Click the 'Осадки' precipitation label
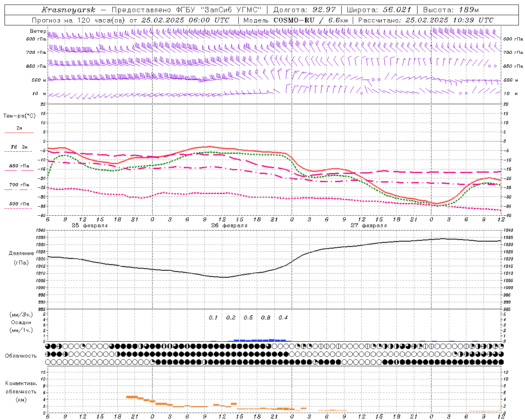Screen dimensions: 525x420 click(x=21, y=322)
